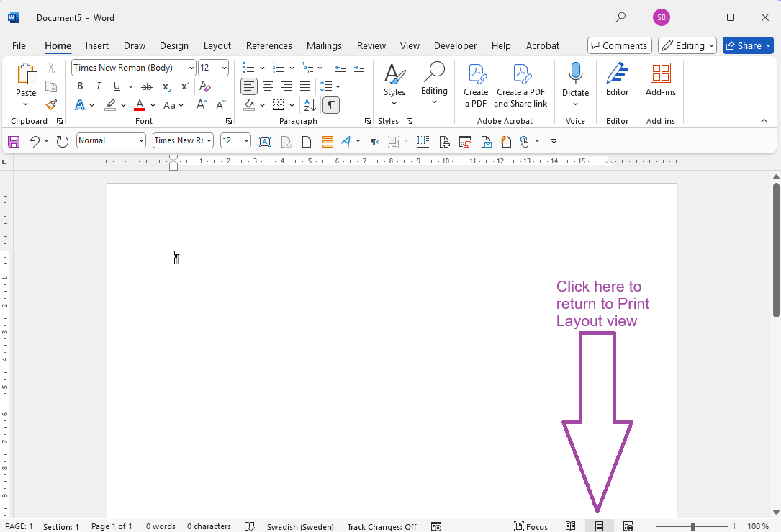Toggle Strikethrough formatting
Viewport: 781px width, 532px height.
pos(146,86)
